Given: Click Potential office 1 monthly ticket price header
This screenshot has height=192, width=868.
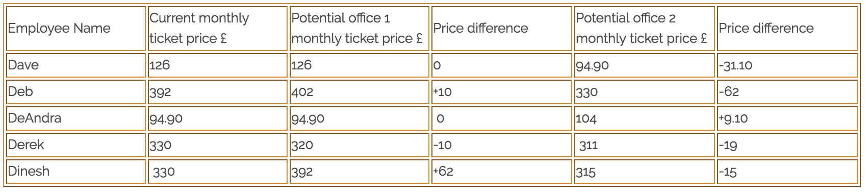Looking at the screenshot, I should [360, 29].
